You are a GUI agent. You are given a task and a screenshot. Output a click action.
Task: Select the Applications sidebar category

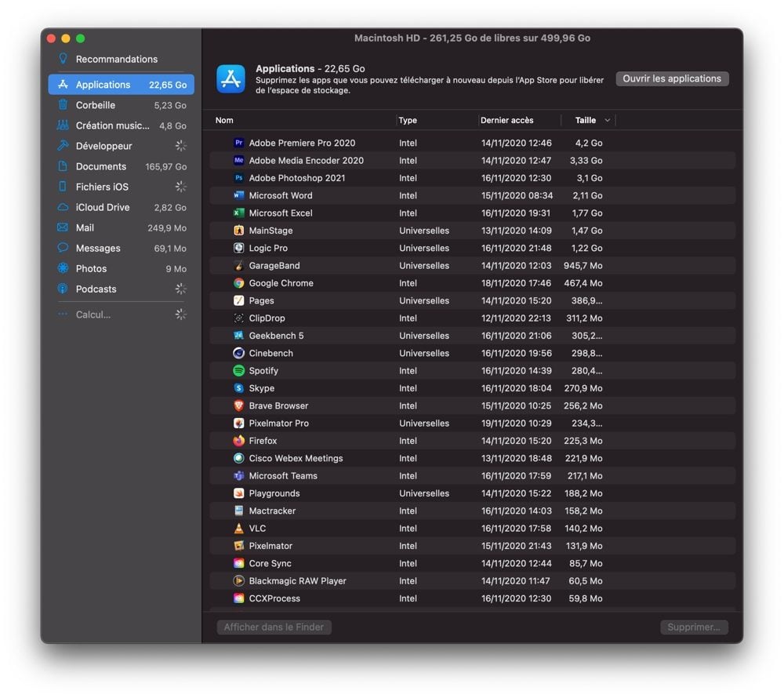[x=121, y=85]
